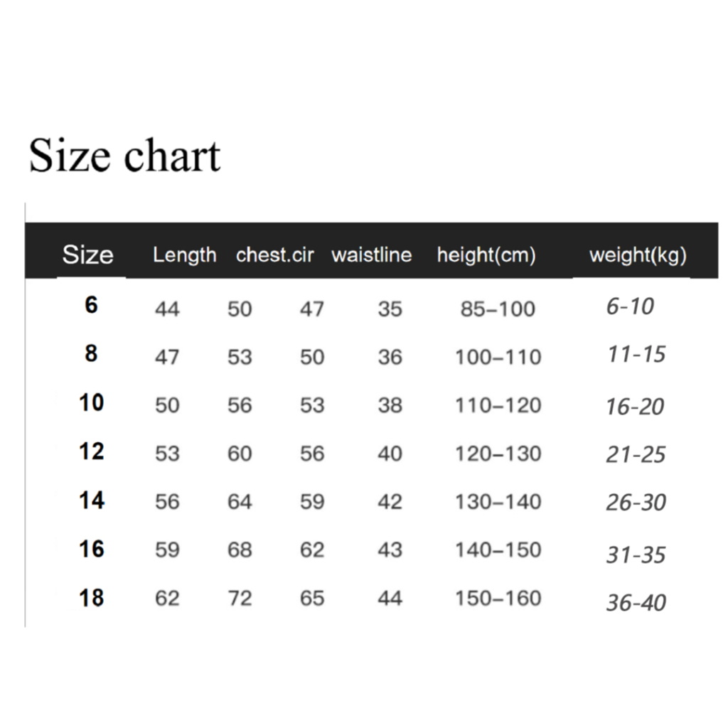This screenshot has height=728, width=728.
Task: Click size 6 row label
Action: [x=91, y=305]
